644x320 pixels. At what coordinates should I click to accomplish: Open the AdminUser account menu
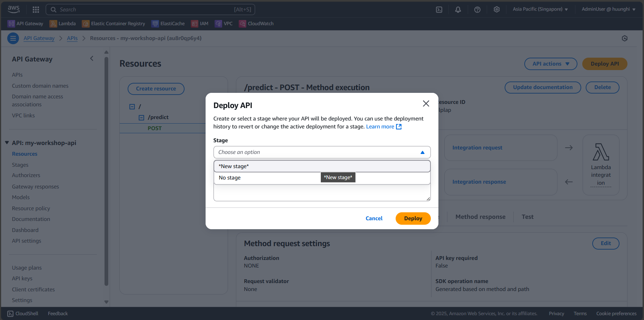[x=608, y=9]
